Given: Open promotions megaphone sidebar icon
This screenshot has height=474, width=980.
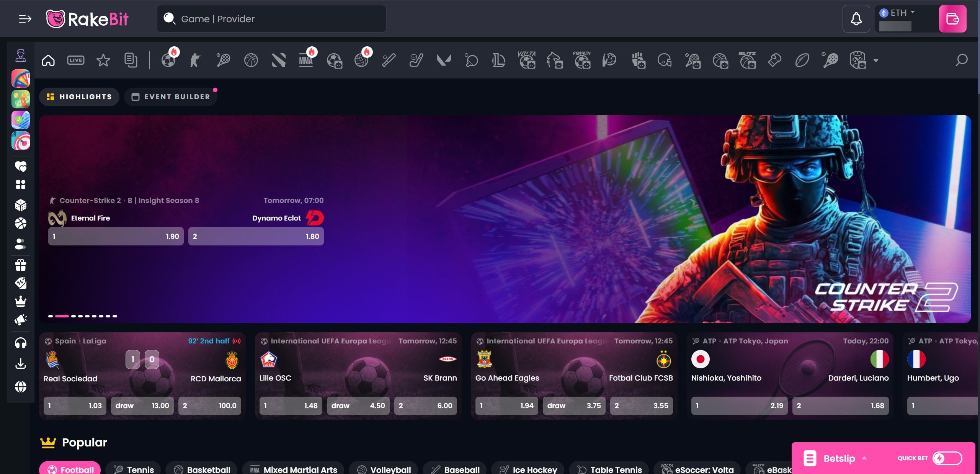Looking at the screenshot, I should point(21,320).
